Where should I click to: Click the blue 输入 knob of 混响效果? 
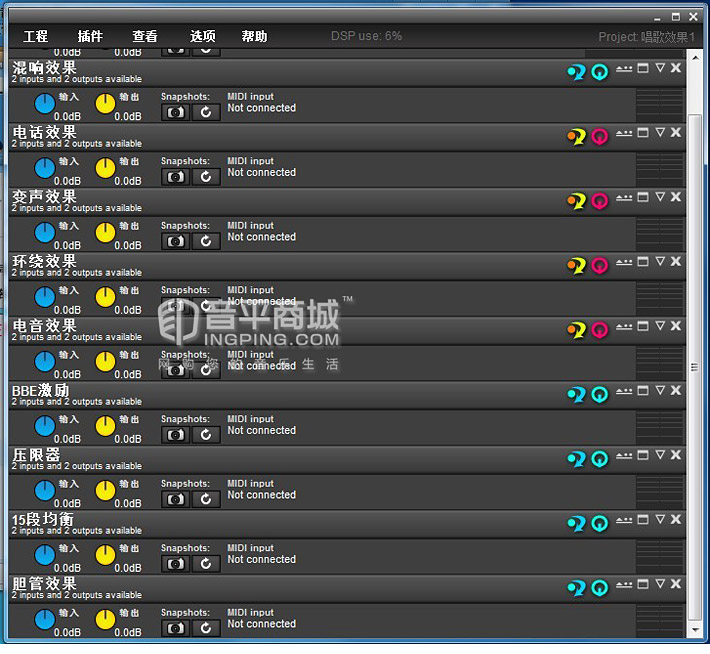[x=44, y=104]
